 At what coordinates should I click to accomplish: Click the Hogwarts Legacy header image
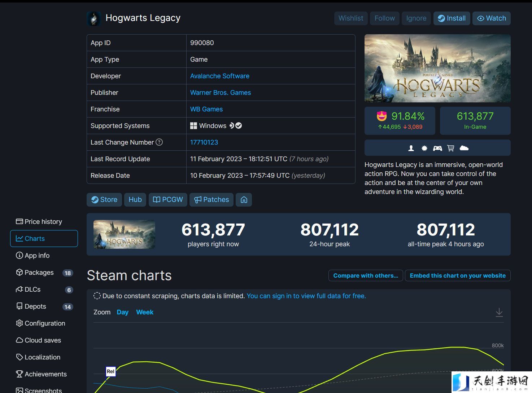(x=437, y=68)
